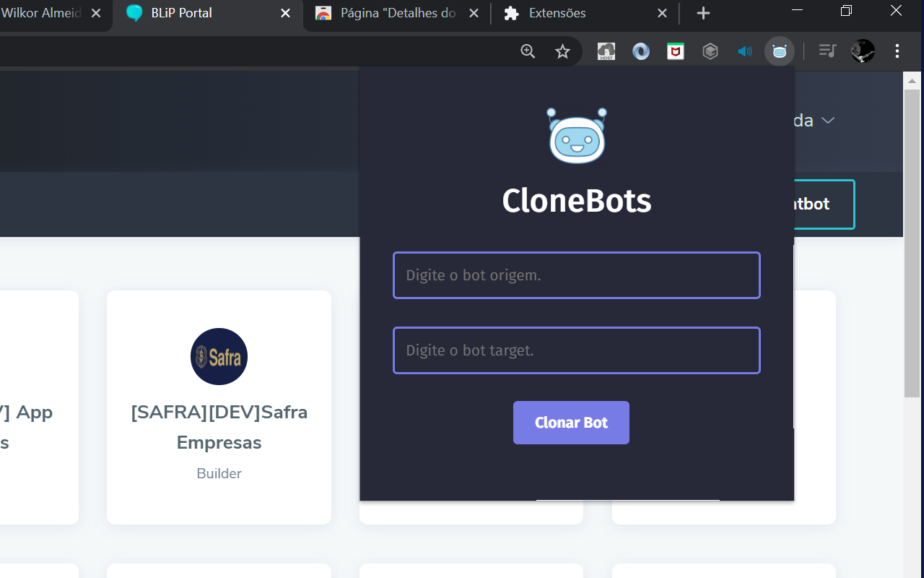
Task: Click the Safra logo on the bot card
Action: pos(219,356)
